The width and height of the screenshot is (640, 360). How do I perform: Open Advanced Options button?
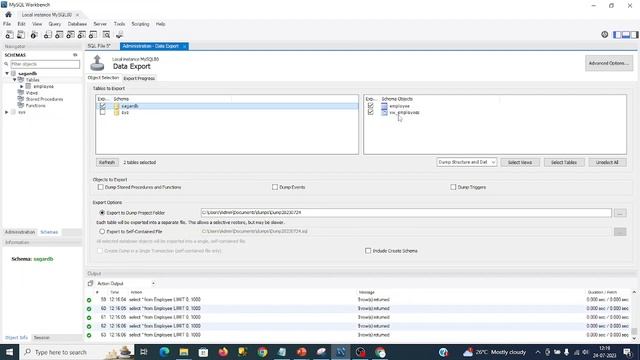(609, 63)
